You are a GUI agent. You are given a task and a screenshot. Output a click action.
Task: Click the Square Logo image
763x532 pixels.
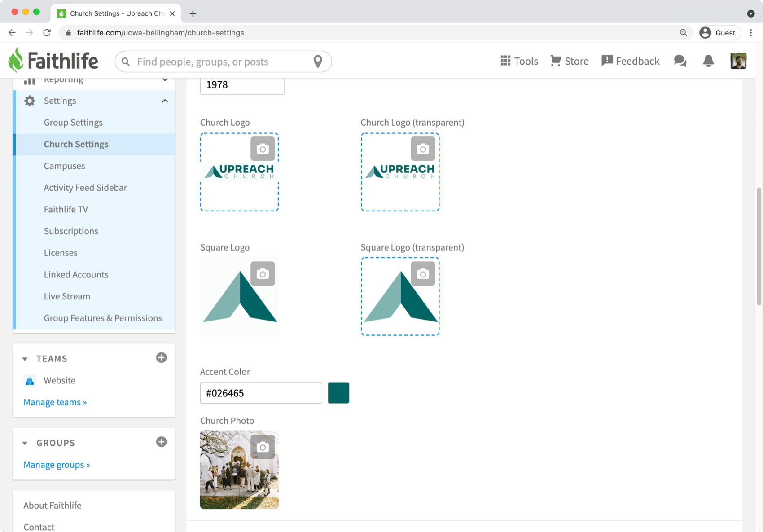239,296
